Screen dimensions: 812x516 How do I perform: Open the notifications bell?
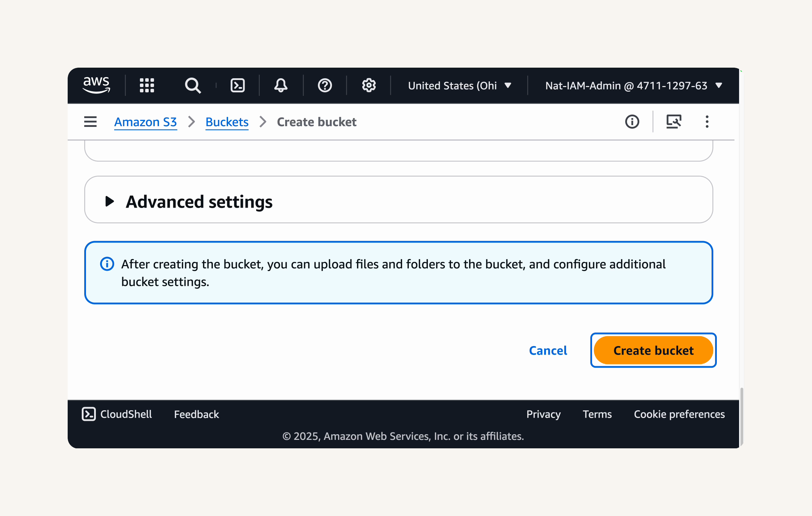[281, 85]
